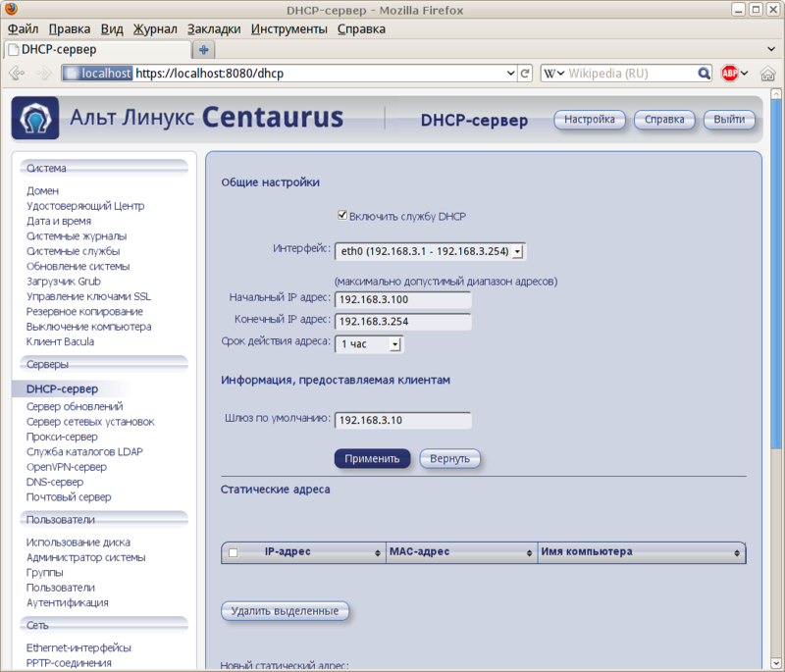Open the Клиент Bacula link
Screen dimensions: 785x672
pyautogui.click(x=60, y=341)
